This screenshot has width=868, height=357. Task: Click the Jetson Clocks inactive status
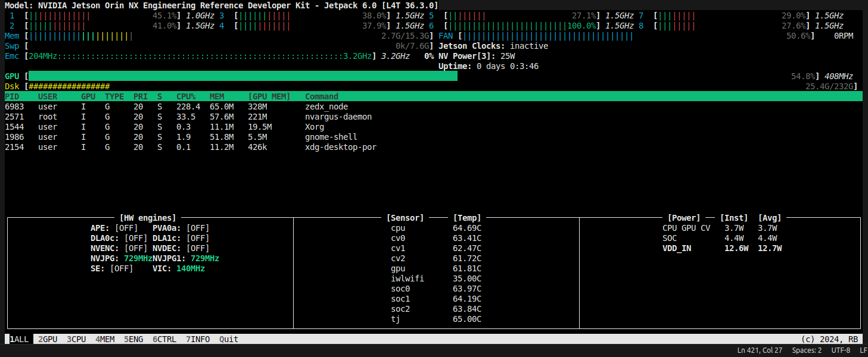click(493, 46)
